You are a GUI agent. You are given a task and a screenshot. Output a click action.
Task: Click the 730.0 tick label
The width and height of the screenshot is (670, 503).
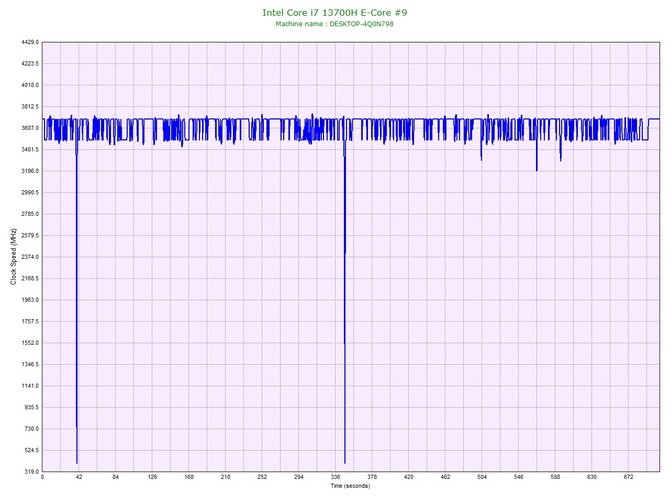(31, 429)
